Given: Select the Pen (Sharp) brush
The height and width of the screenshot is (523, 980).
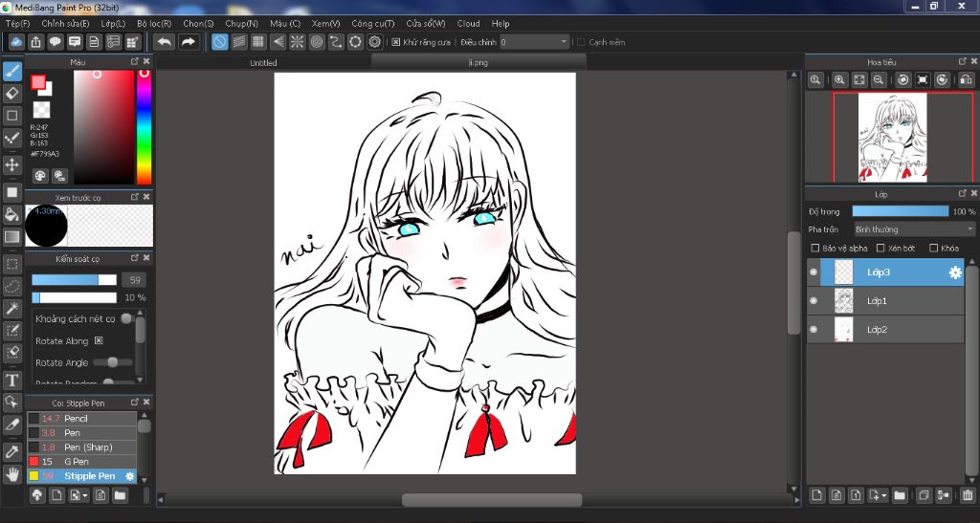Looking at the screenshot, I should pos(82,447).
